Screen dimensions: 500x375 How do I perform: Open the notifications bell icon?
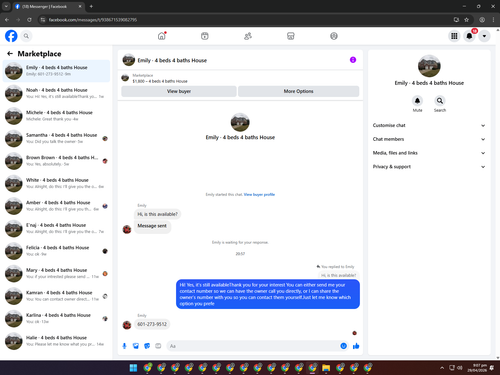click(469, 36)
